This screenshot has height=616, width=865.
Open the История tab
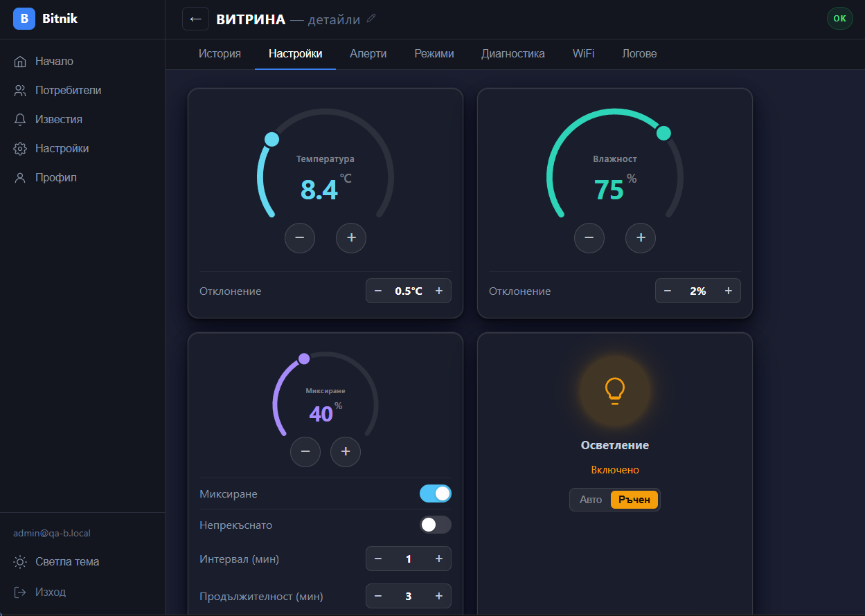(x=220, y=54)
